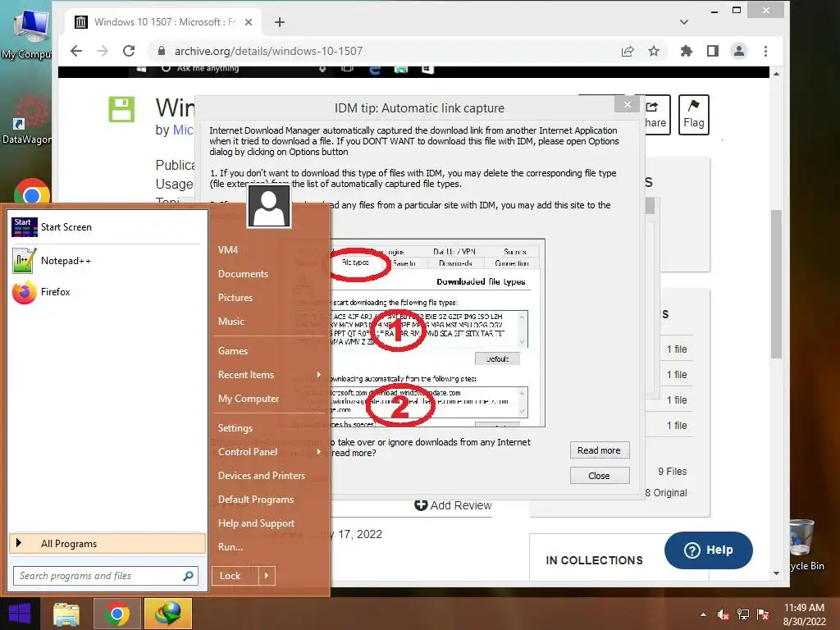This screenshot has height=630, width=840.
Task: Open File Explorer in the taskbar
Action: click(66, 614)
